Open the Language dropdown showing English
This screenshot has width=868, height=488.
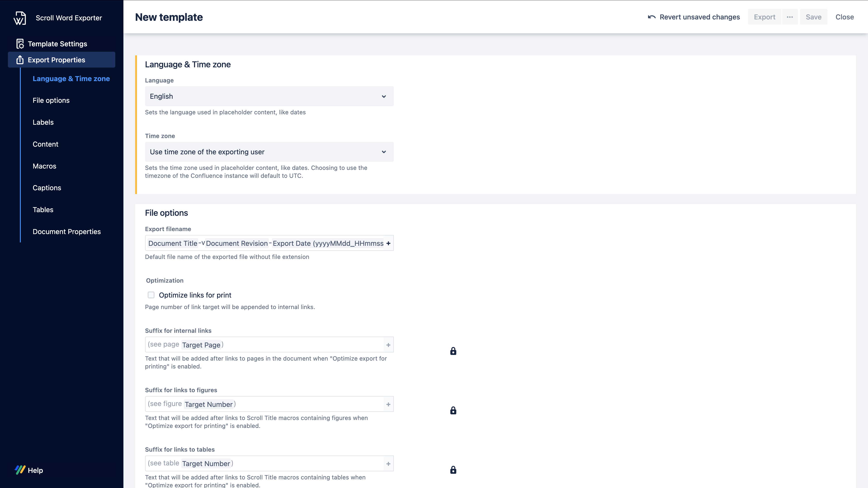(x=269, y=96)
